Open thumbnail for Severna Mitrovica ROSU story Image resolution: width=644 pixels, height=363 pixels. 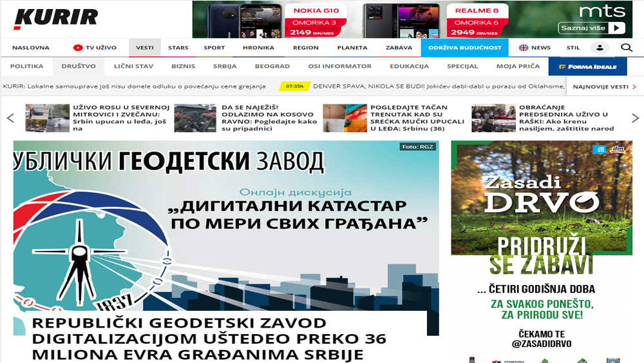pos(47,118)
